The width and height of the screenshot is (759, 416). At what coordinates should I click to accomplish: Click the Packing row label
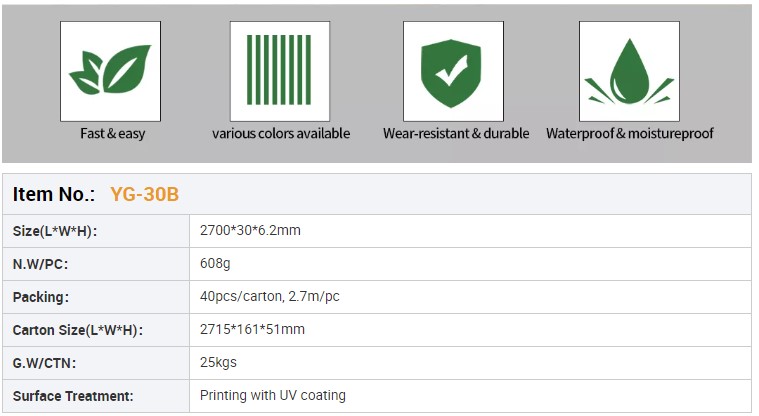40,298
